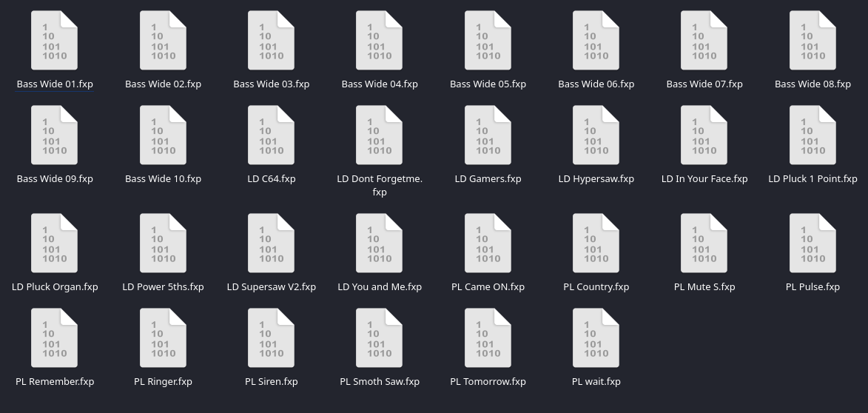
Task: Select the PL Tomorrow.fxp file icon
Action: tap(488, 338)
